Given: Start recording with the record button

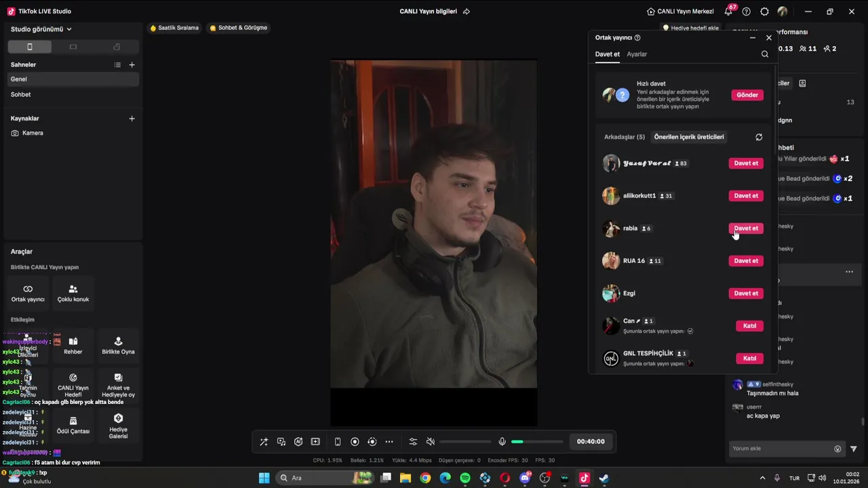Looking at the screenshot, I should [355, 442].
